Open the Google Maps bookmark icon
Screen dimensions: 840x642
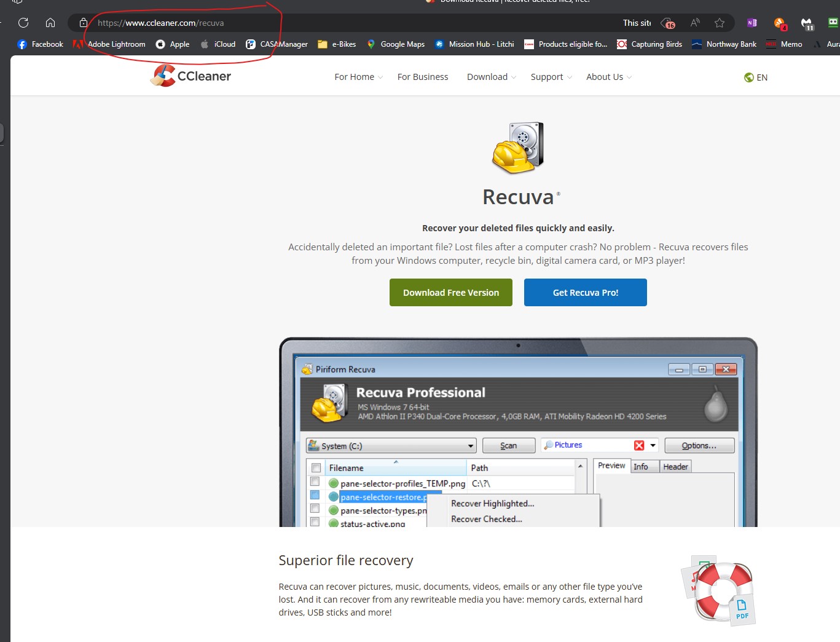click(x=371, y=44)
